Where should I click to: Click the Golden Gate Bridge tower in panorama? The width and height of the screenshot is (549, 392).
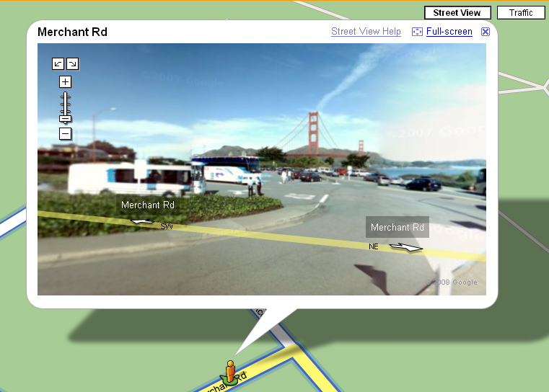(x=313, y=133)
